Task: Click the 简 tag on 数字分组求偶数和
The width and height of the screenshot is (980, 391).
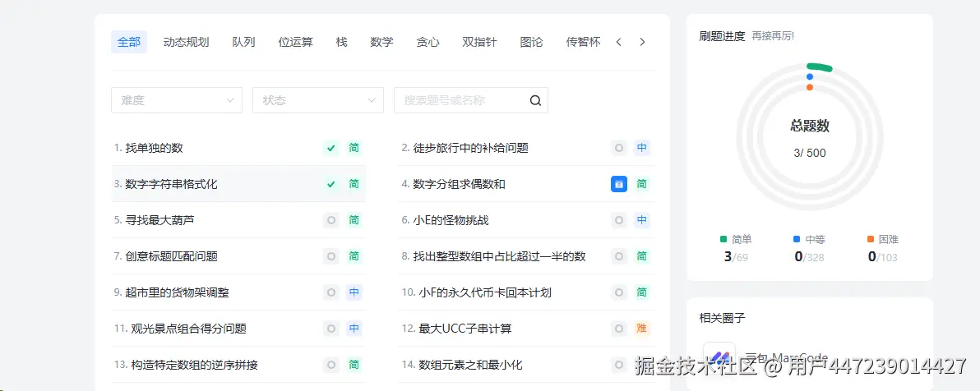Action: [x=642, y=184]
